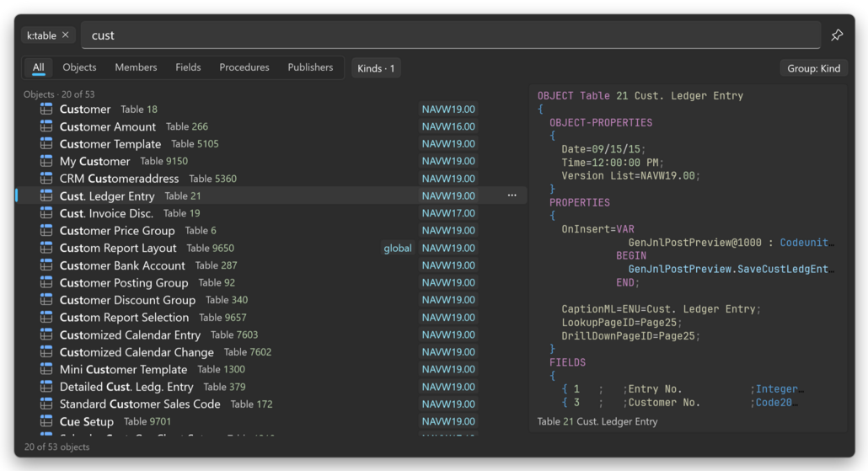Screen dimensions: 868x471
Task: Click the table icon next to Customer
Action: [x=46, y=109]
